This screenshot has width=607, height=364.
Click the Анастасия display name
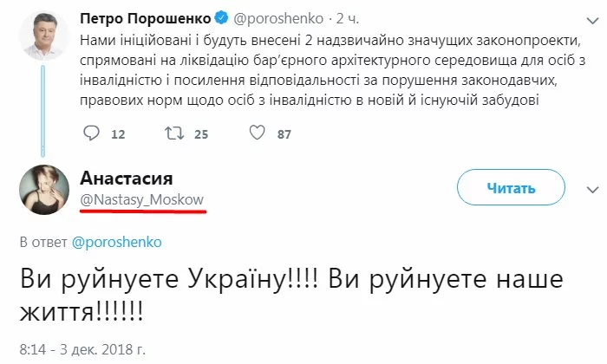click(x=127, y=178)
